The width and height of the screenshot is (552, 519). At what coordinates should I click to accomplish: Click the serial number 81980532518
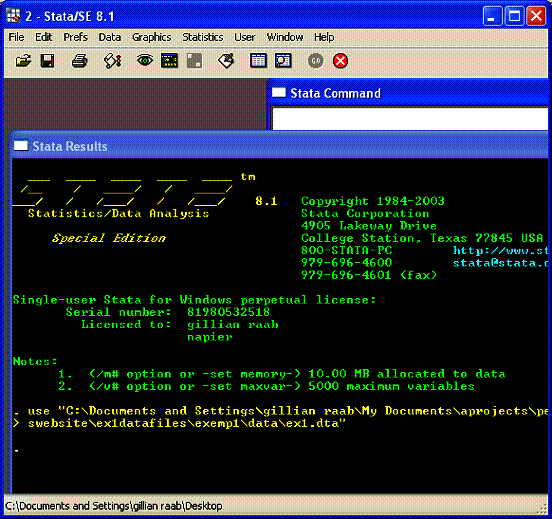(228, 312)
